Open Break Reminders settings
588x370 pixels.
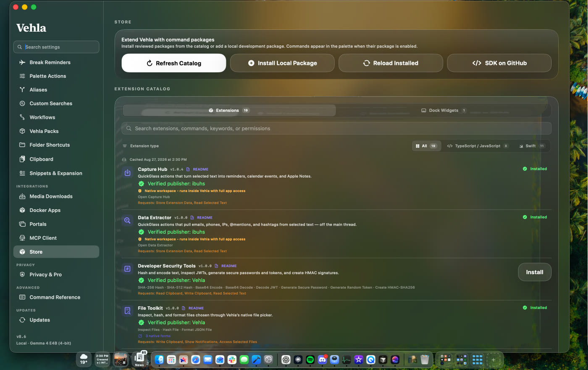point(56,62)
